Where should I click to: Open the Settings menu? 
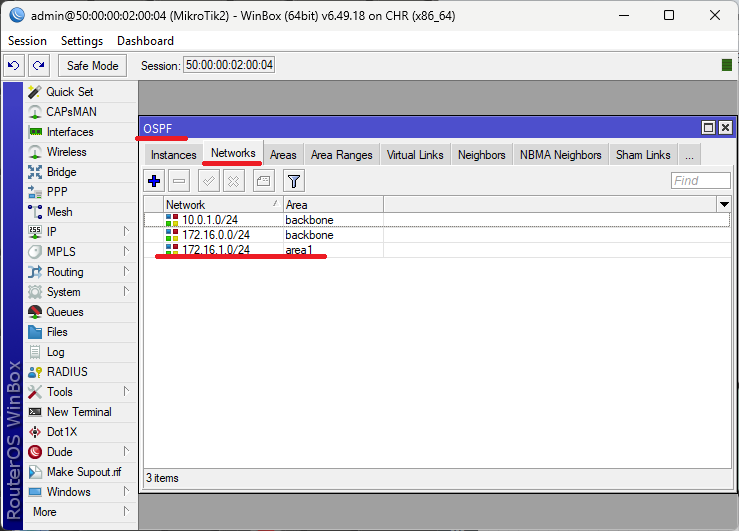tap(81, 41)
